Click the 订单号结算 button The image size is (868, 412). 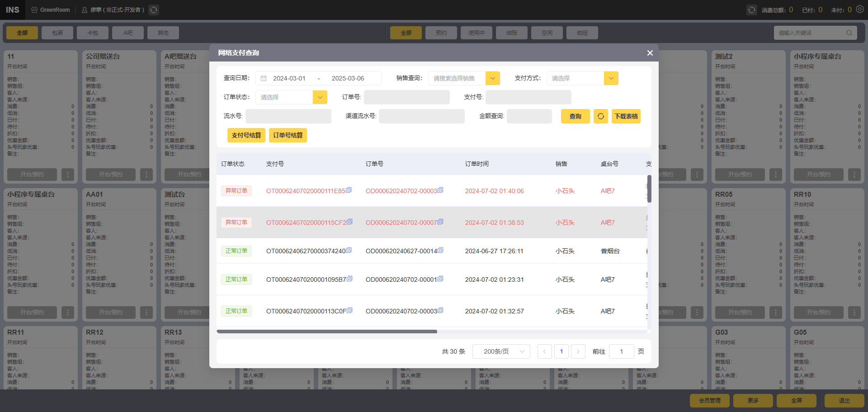point(288,135)
